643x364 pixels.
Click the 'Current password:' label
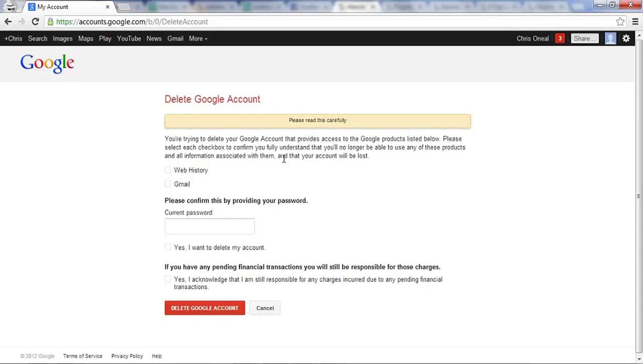[189, 213]
